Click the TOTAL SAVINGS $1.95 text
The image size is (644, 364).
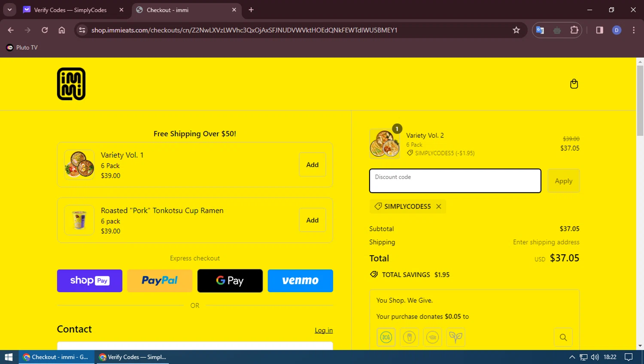click(x=416, y=275)
